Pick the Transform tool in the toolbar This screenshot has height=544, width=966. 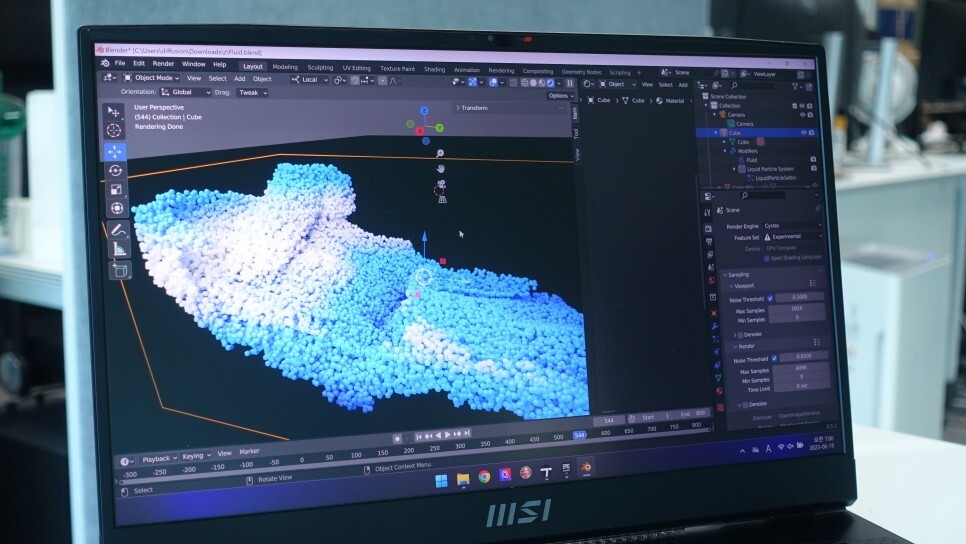[x=116, y=208]
